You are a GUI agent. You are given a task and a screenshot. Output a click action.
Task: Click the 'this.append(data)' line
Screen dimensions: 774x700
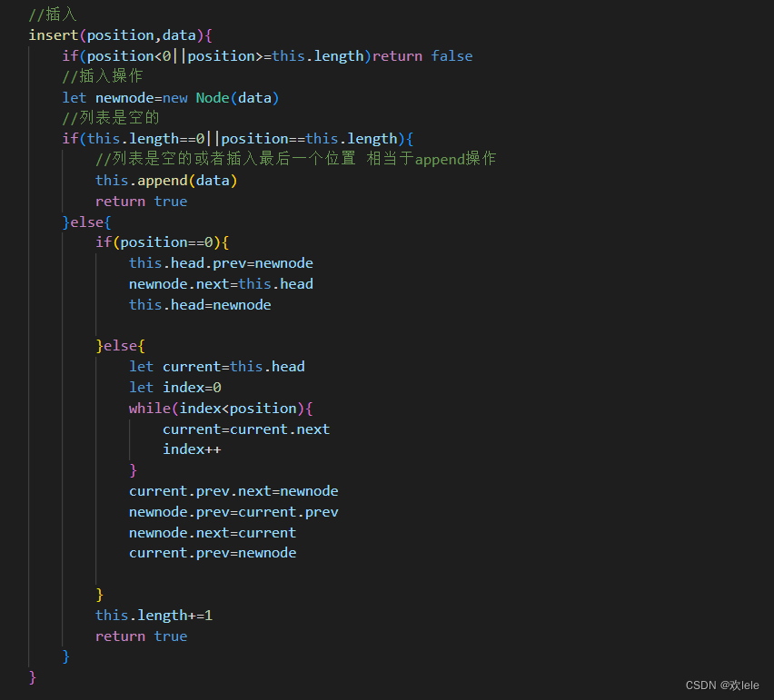point(166,181)
